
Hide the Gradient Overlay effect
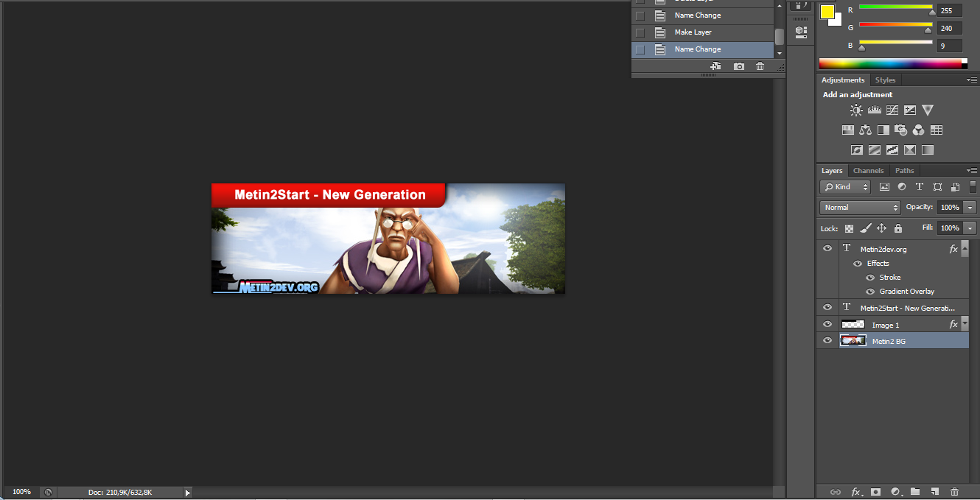click(870, 292)
